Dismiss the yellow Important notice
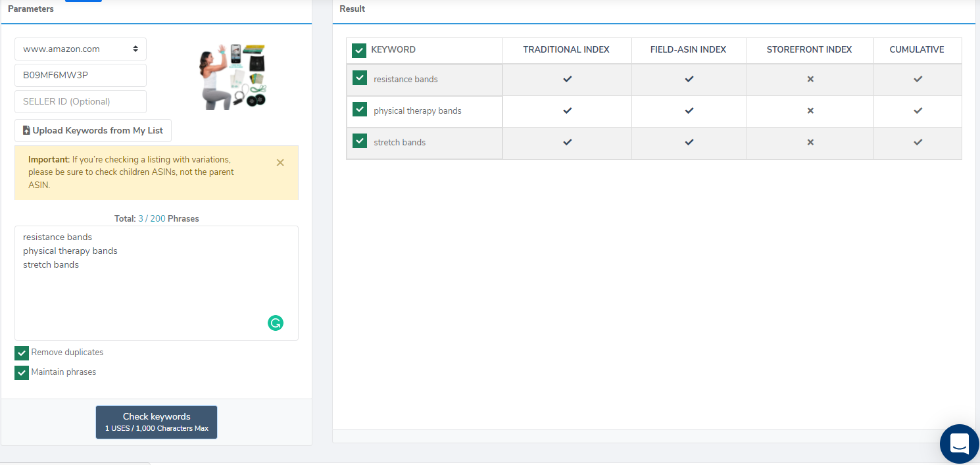Viewport: 980px width, 465px height. tap(280, 162)
